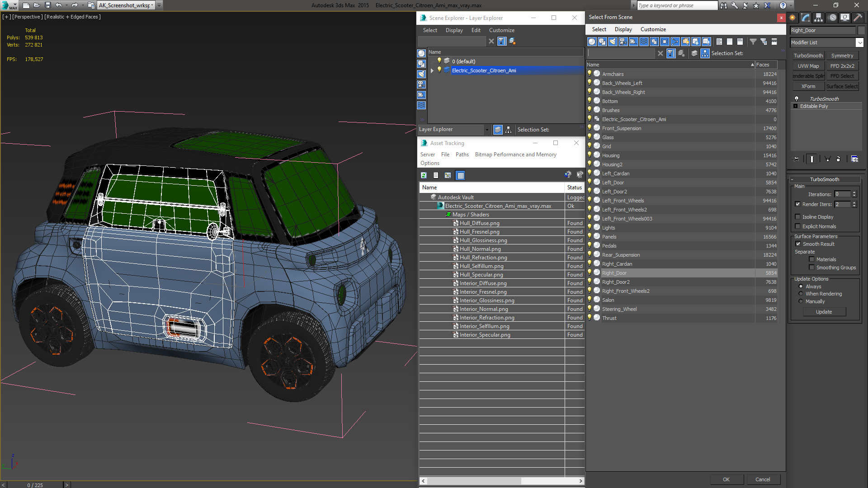The width and height of the screenshot is (868, 488).
Task: Open the Modifier List dropdown
Action: coord(859,42)
